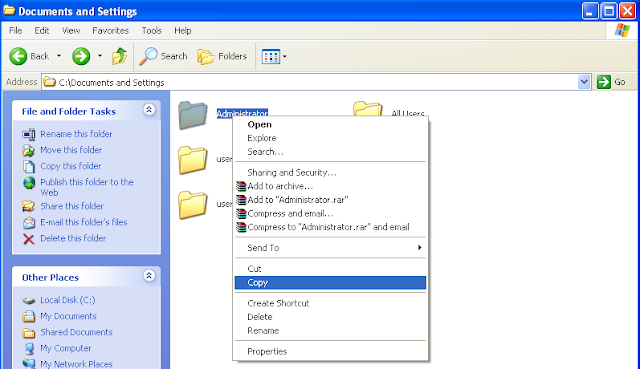Click the WinRAR icon beside Add to archive
Screen dimensions: 640x369
pos(241,186)
